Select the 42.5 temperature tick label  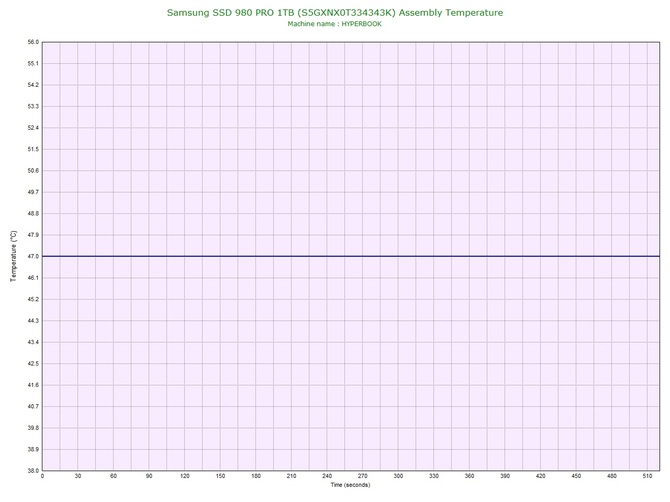point(33,364)
